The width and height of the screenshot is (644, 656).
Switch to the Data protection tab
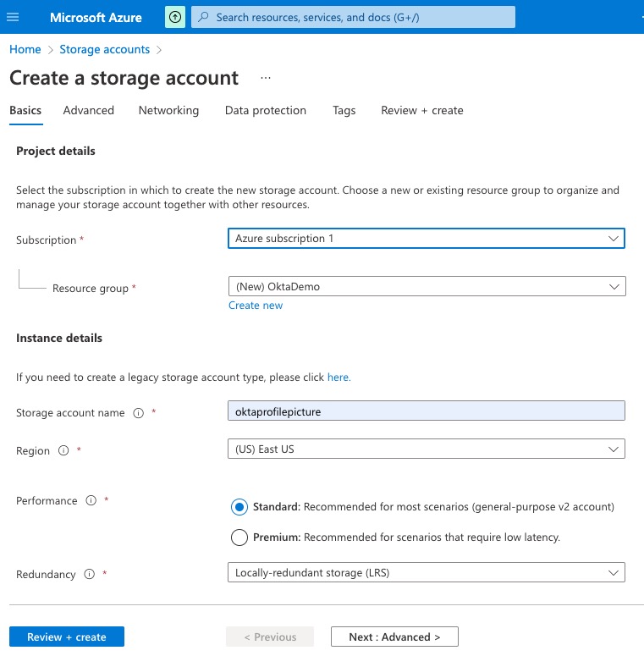(265, 110)
